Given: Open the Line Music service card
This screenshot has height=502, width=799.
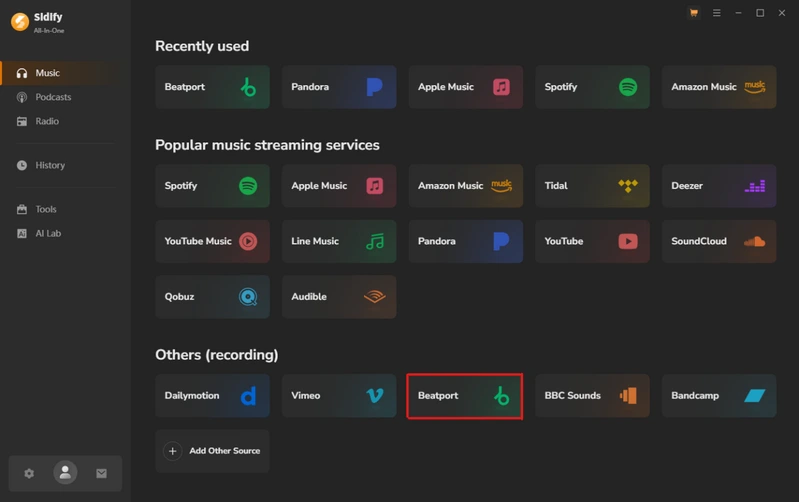Looking at the screenshot, I should pyautogui.click(x=339, y=241).
